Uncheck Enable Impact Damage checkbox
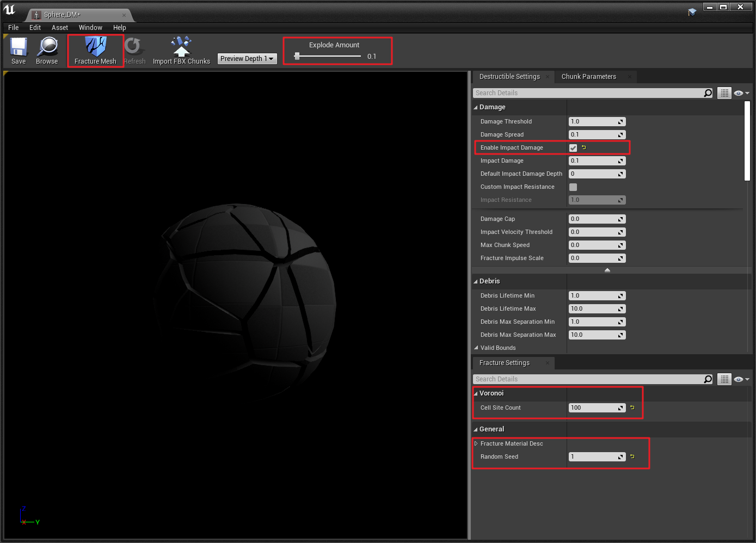 coord(573,148)
